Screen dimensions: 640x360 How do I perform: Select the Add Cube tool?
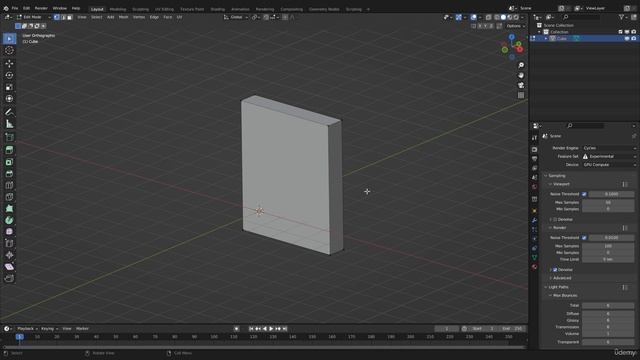coord(9,137)
